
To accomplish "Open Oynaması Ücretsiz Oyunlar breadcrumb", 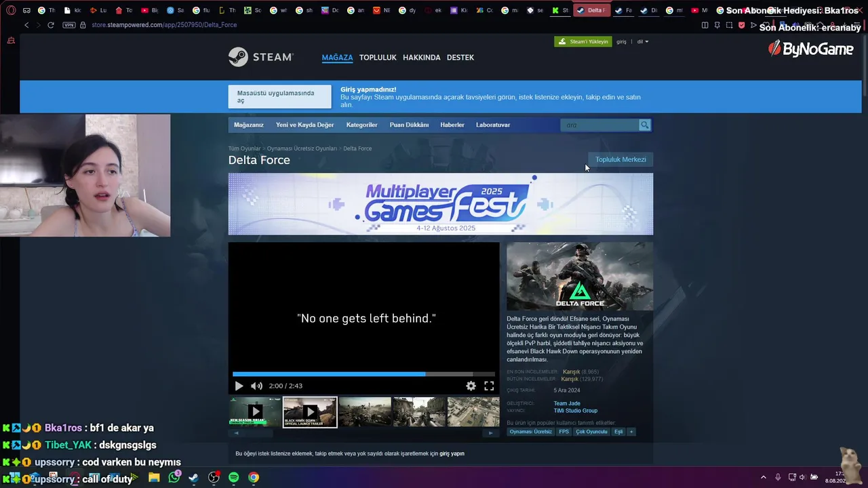I will coord(302,148).
